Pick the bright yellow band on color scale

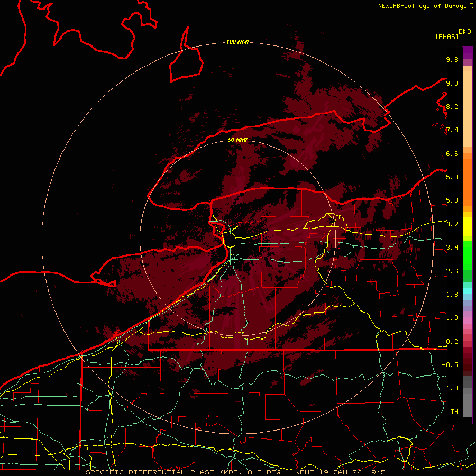(x=467, y=226)
